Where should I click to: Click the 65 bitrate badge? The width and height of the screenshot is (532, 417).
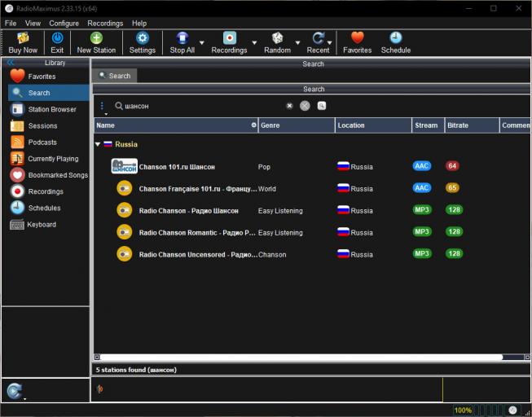click(452, 187)
